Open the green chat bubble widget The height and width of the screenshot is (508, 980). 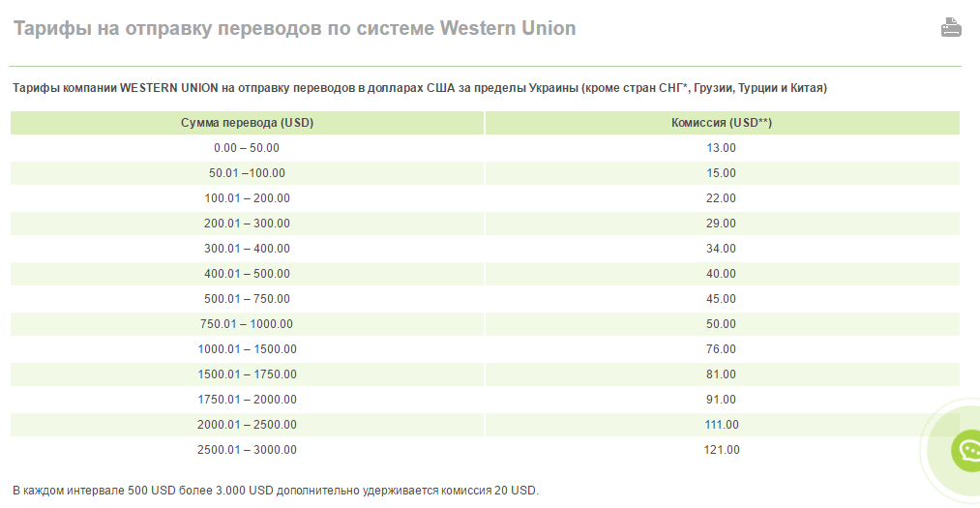tap(965, 450)
